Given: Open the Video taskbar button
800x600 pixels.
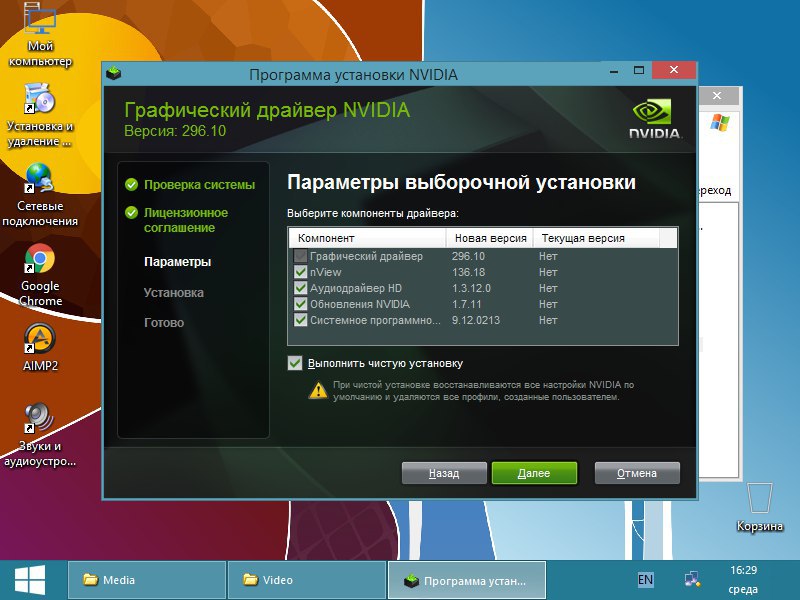Looking at the screenshot, I should click(307, 580).
